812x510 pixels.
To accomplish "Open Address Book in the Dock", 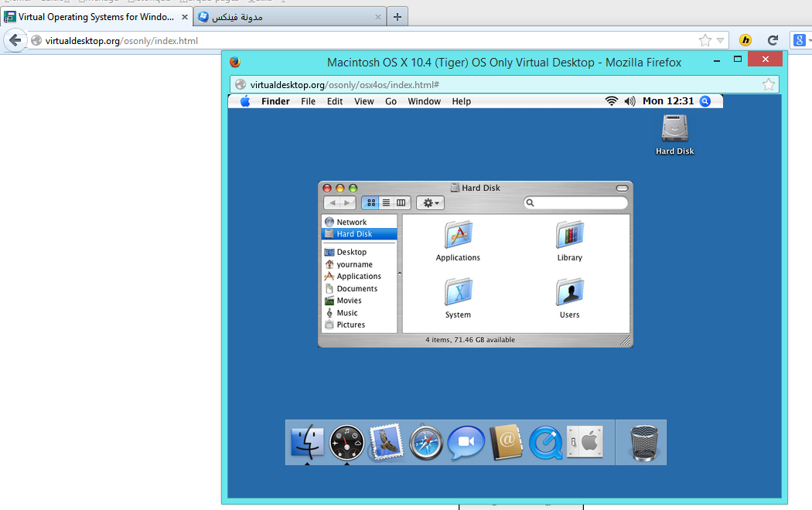I will pyautogui.click(x=506, y=442).
